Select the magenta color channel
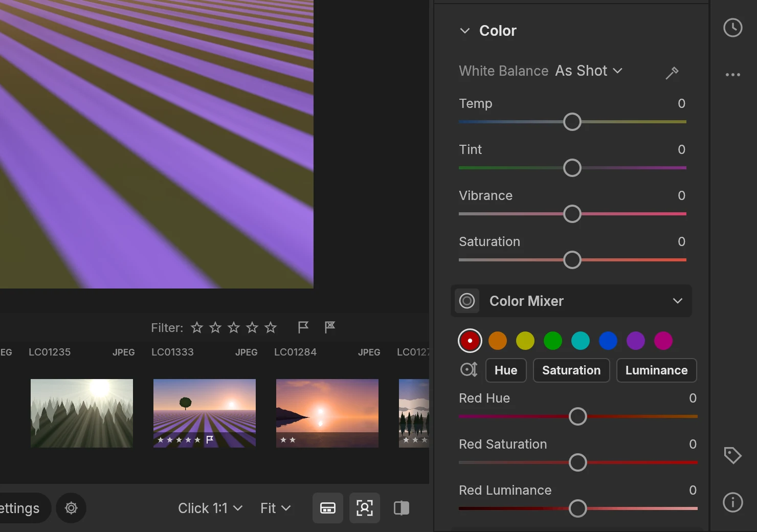The height and width of the screenshot is (532, 757). (x=663, y=341)
